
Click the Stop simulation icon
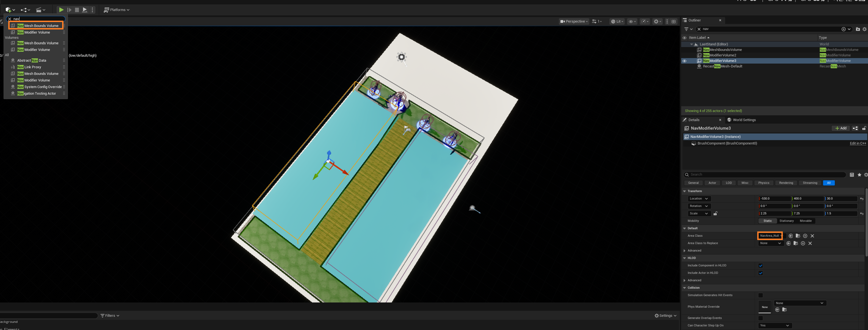point(77,10)
